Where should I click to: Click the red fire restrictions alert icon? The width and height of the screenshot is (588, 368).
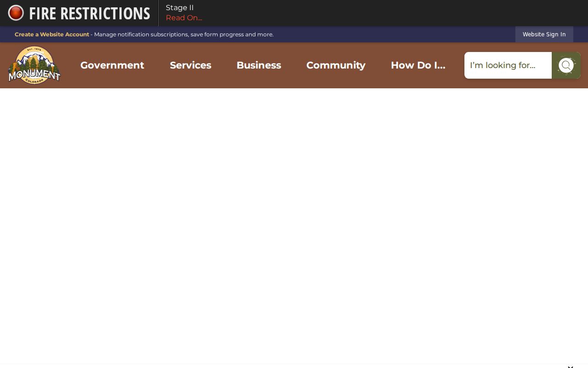(16, 13)
